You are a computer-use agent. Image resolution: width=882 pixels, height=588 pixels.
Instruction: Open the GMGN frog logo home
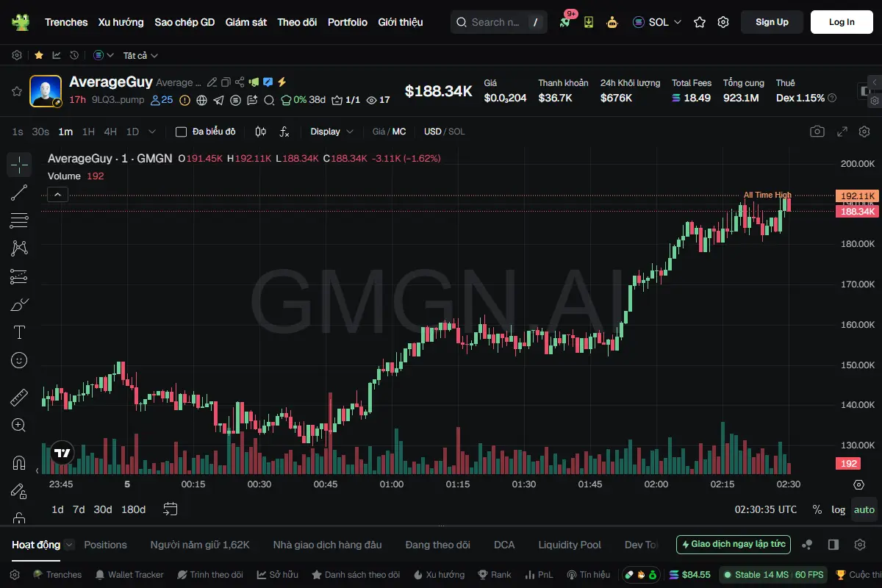pos(21,22)
